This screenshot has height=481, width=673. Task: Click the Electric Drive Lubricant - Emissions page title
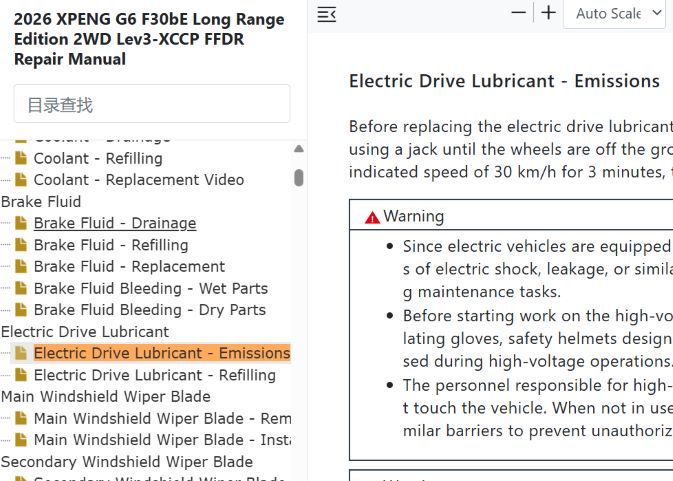(x=504, y=81)
